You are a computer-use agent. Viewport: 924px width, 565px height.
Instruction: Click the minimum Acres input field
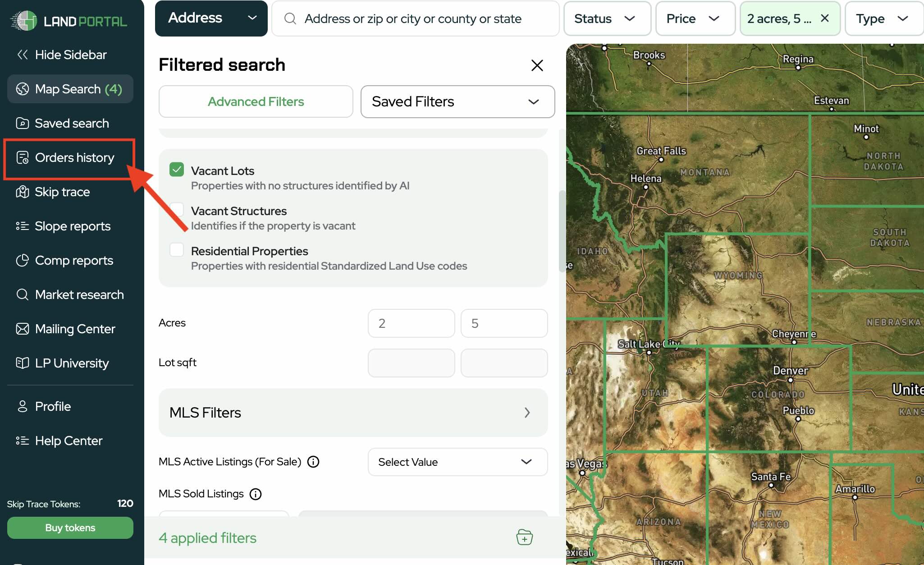(x=411, y=323)
